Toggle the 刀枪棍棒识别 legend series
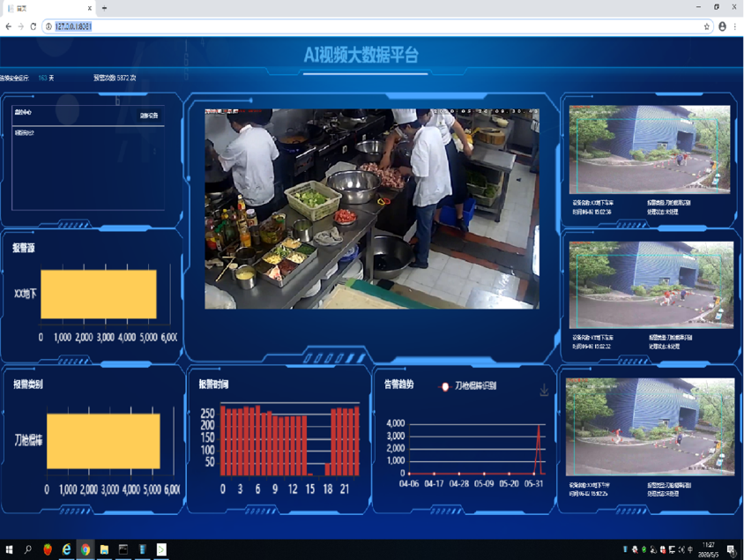 pyautogui.click(x=467, y=386)
